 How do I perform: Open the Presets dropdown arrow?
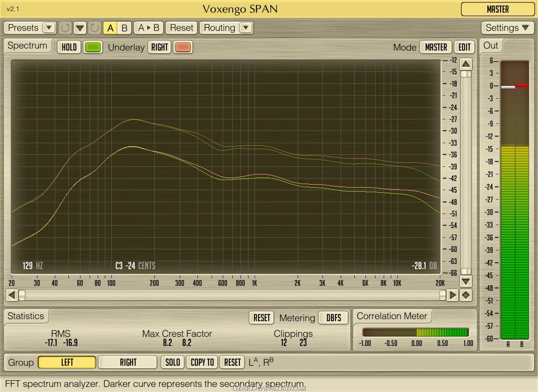coord(49,27)
